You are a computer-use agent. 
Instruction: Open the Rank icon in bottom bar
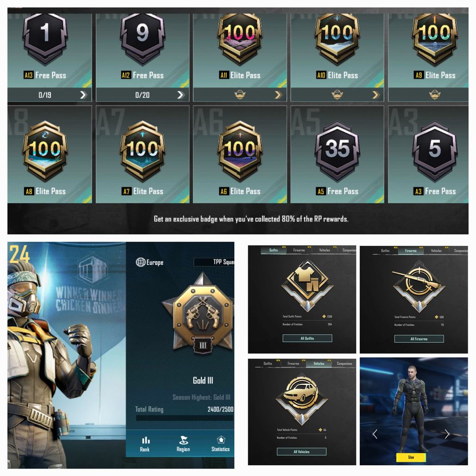(x=145, y=440)
